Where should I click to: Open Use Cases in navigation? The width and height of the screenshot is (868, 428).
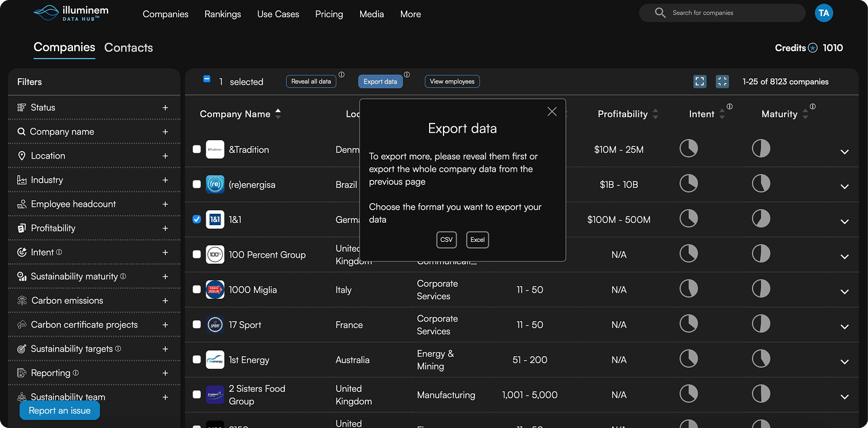278,14
